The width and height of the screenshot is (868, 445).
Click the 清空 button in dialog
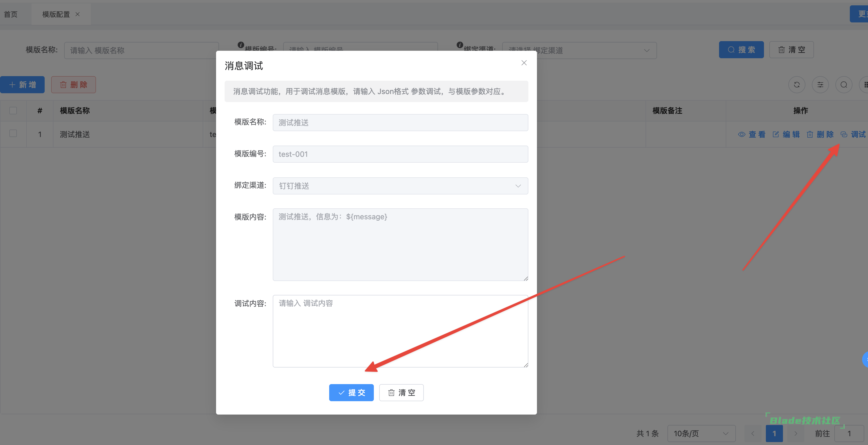[x=401, y=392]
